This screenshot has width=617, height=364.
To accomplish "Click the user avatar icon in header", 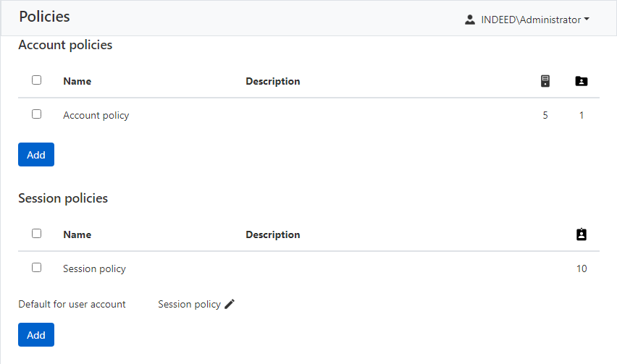I will (x=470, y=20).
